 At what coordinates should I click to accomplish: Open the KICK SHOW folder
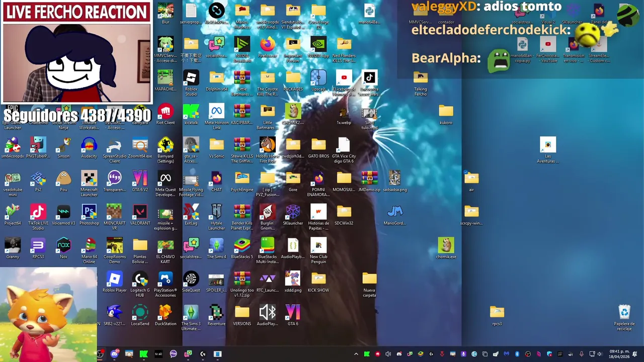pos(318,282)
